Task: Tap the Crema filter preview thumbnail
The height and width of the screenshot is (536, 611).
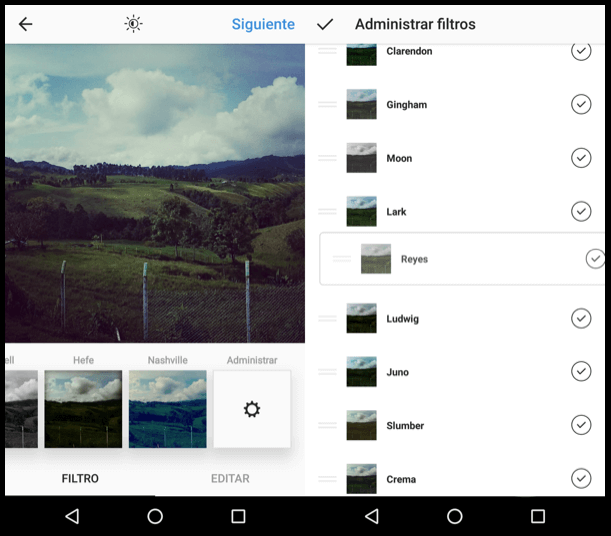Action: tap(362, 479)
